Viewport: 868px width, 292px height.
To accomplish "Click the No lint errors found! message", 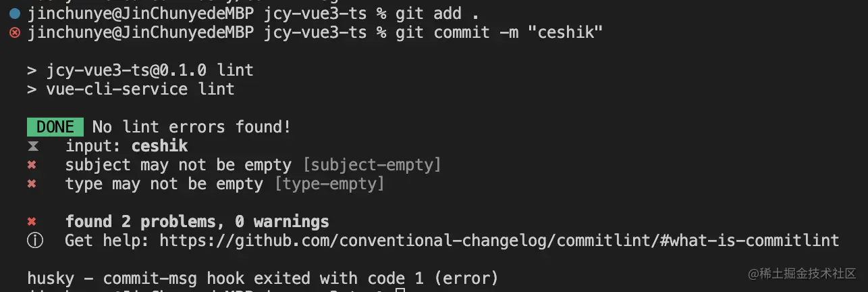I will tap(192, 127).
